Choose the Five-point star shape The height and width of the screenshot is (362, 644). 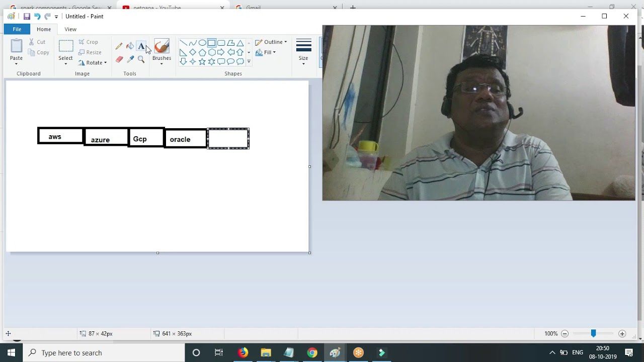[202, 62]
